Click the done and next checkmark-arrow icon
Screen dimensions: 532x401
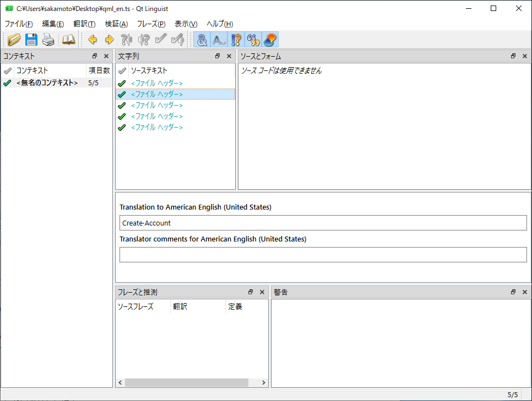coord(177,39)
